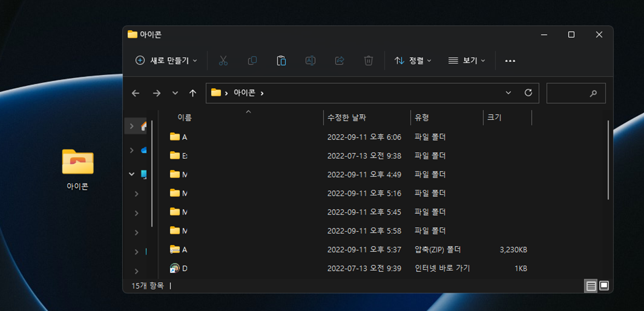
Task: Collapse the This PC node in navigation pane
Action: click(132, 174)
